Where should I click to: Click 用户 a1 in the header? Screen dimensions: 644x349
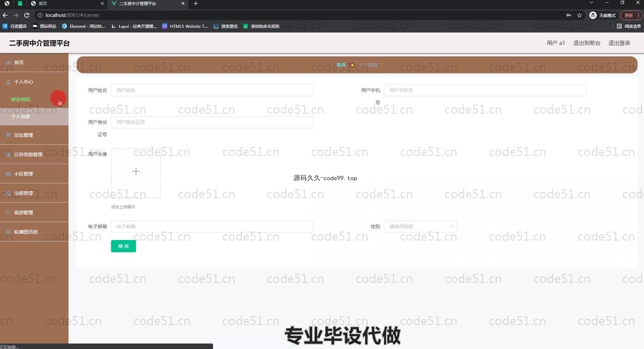(x=555, y=43)
